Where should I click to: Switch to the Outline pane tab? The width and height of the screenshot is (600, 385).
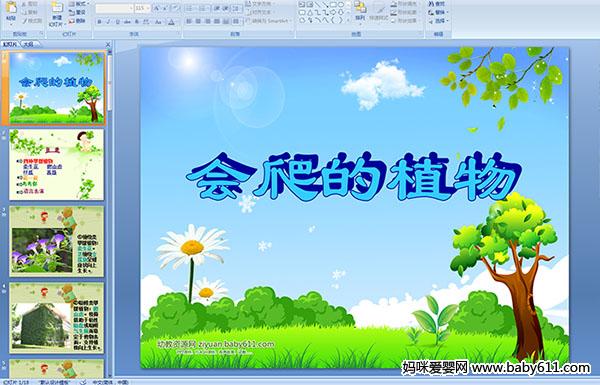click(x=28, y=44)
